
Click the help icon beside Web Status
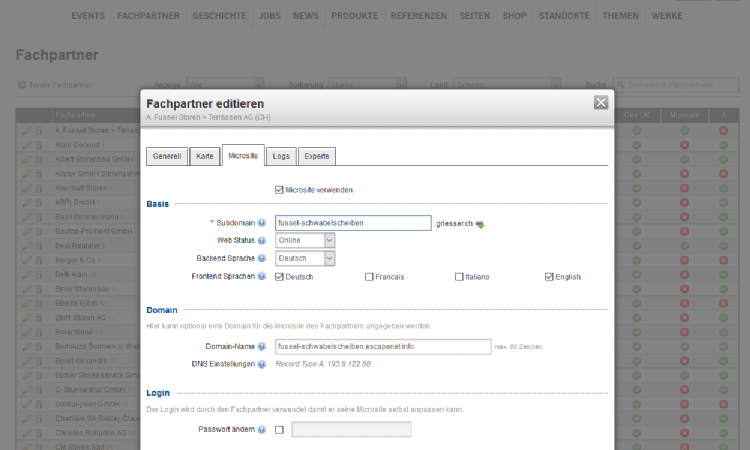[x=261, y=241]
